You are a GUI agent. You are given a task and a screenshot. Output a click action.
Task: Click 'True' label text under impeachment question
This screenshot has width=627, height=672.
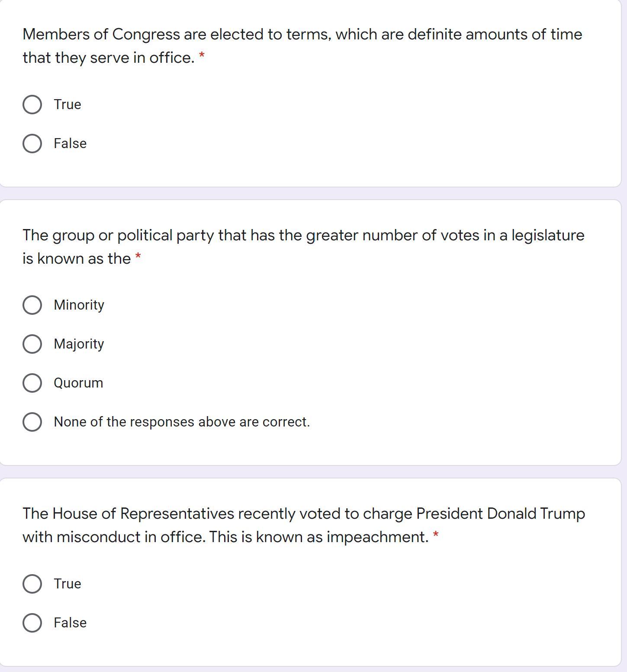pos(68,584)
